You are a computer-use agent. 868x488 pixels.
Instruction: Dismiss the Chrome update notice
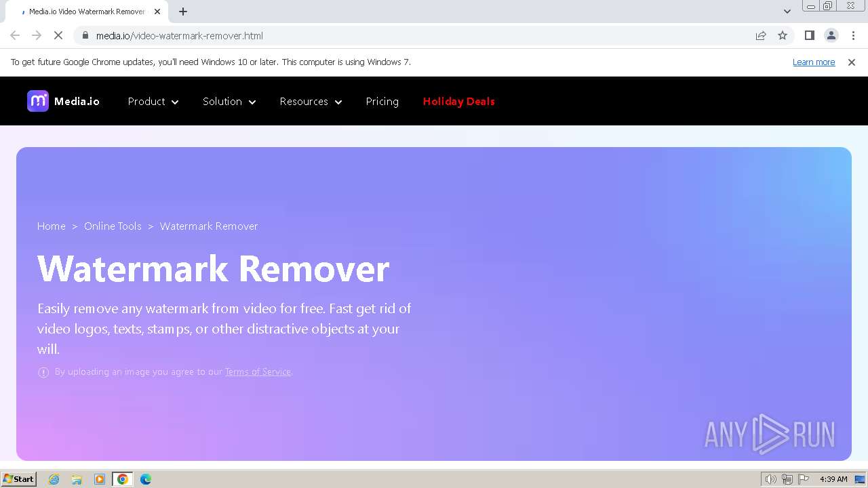[852, 62]
